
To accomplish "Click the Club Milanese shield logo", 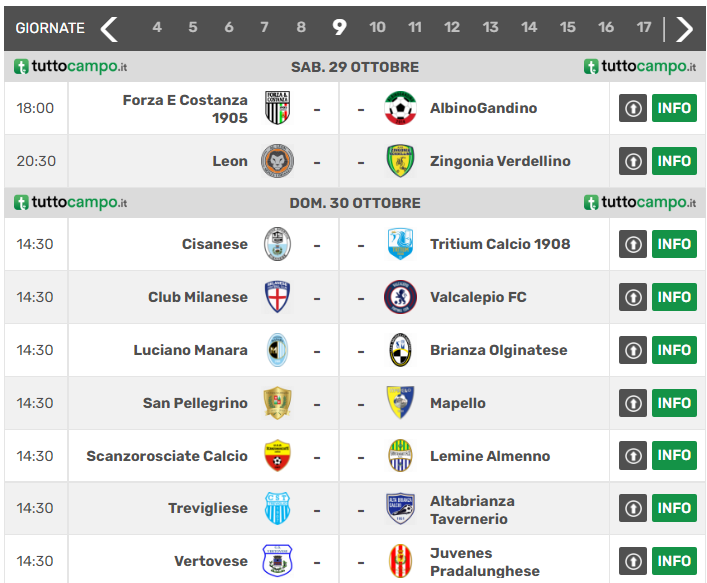I will pyautogui.click(x=277, y=297).
